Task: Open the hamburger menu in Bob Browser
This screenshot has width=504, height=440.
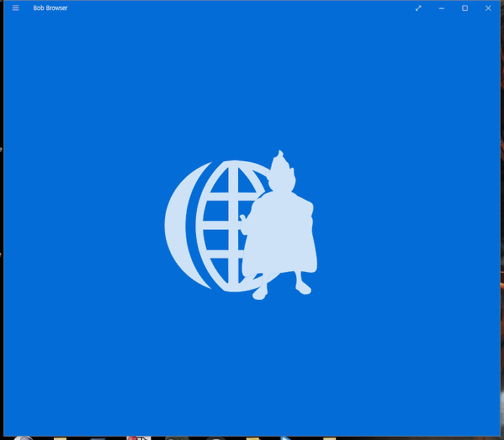Action: [15, 8]
